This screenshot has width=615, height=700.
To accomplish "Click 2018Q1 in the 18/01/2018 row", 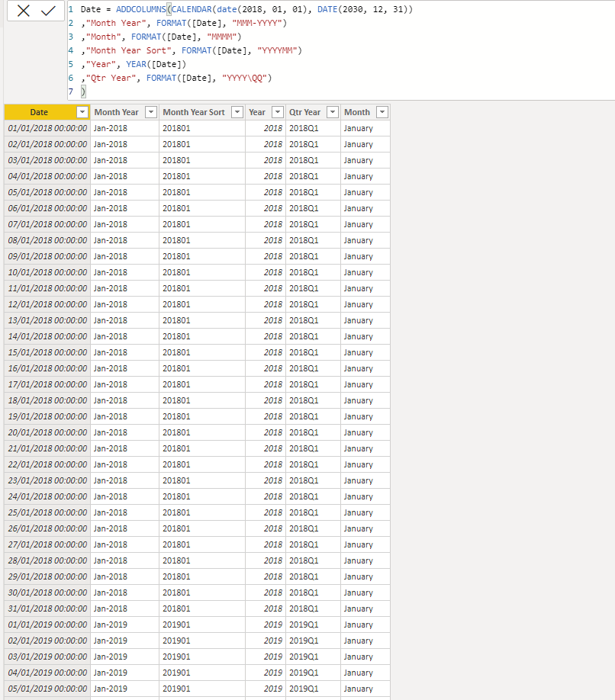I will 304,400.
